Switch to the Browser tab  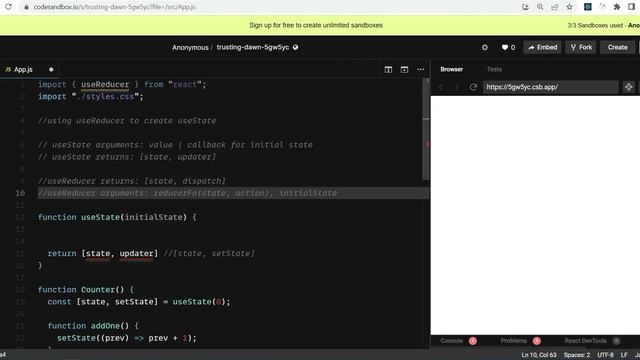click(x=451, y=69)
